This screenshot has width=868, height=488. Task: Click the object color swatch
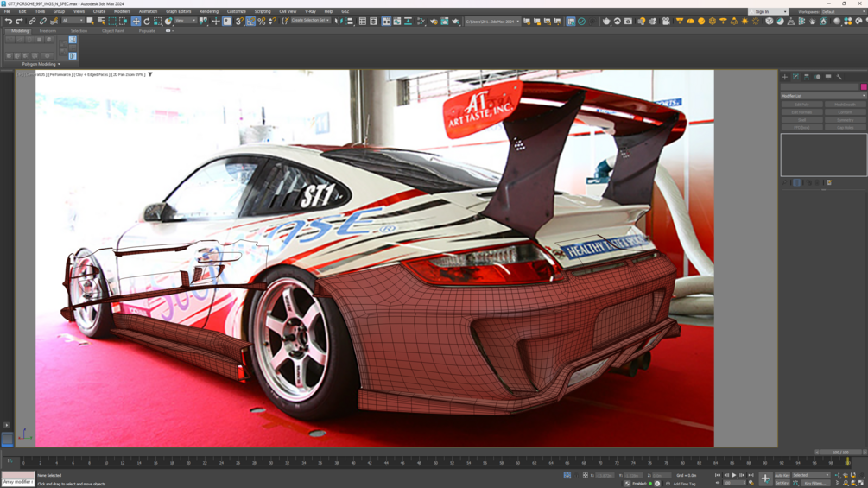pos(863,87)
